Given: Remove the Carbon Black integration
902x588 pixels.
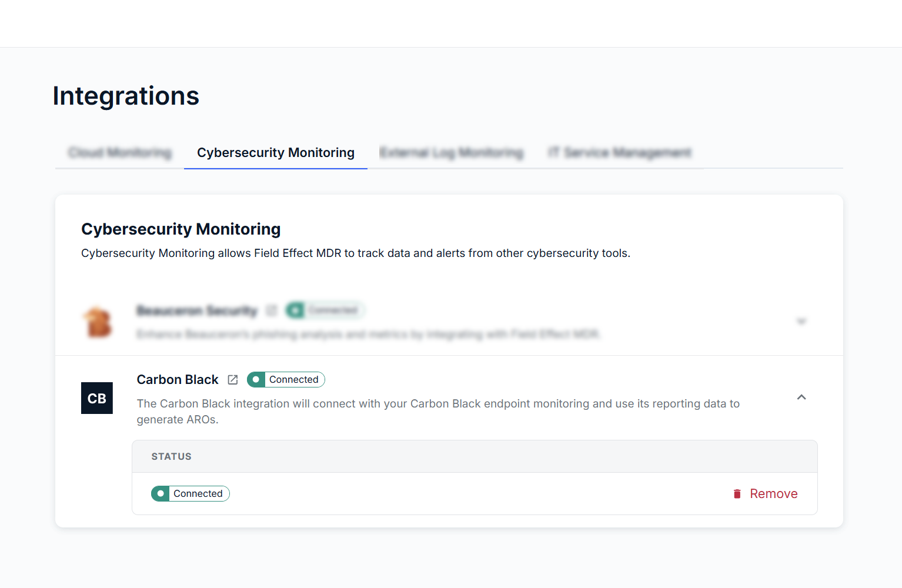Looking at the screenshot, I should point(765,494).
